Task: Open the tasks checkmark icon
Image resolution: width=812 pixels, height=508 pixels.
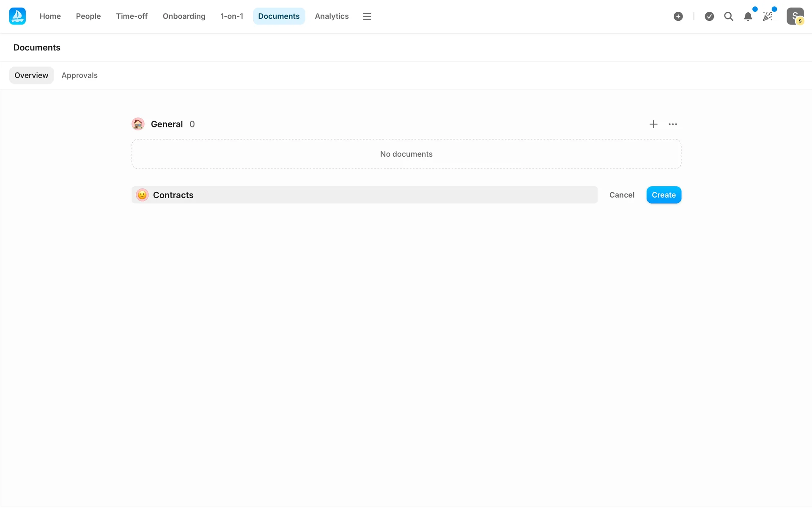Action: click(x=709, y=16)
